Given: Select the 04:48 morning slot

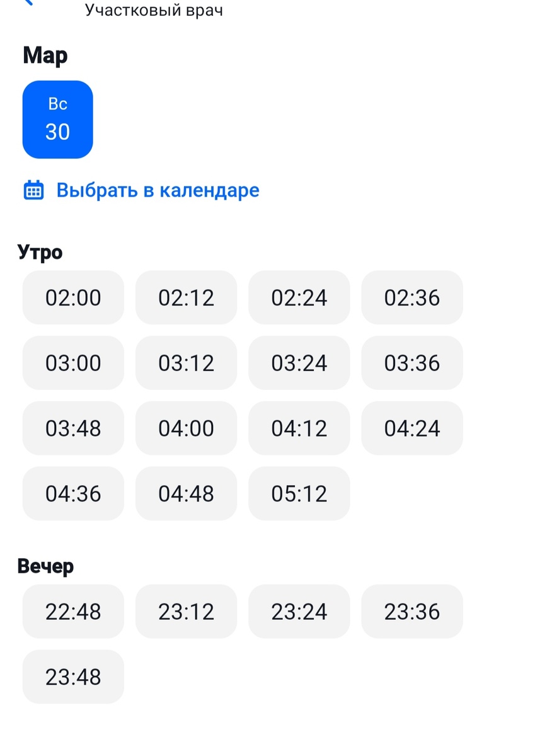Looking at the screenshot, I should (186, 494).
